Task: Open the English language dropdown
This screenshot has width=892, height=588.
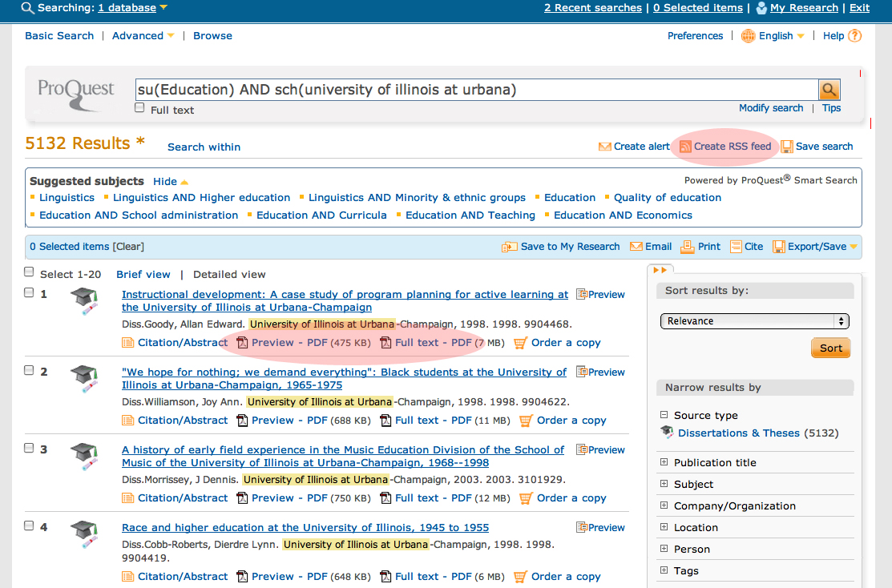Action: point(801,36)
